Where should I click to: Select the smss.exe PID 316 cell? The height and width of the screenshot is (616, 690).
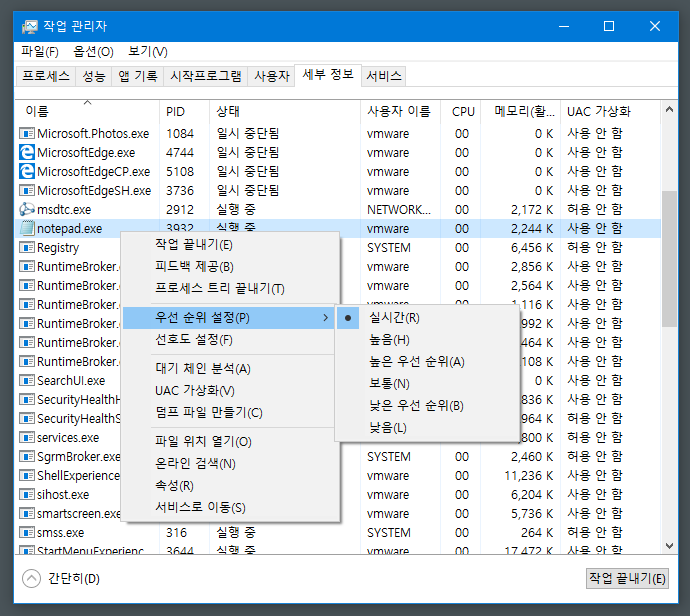point(176,532)
